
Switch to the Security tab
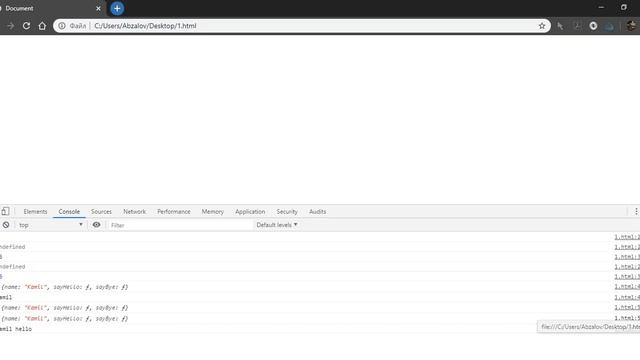point(287,211)
